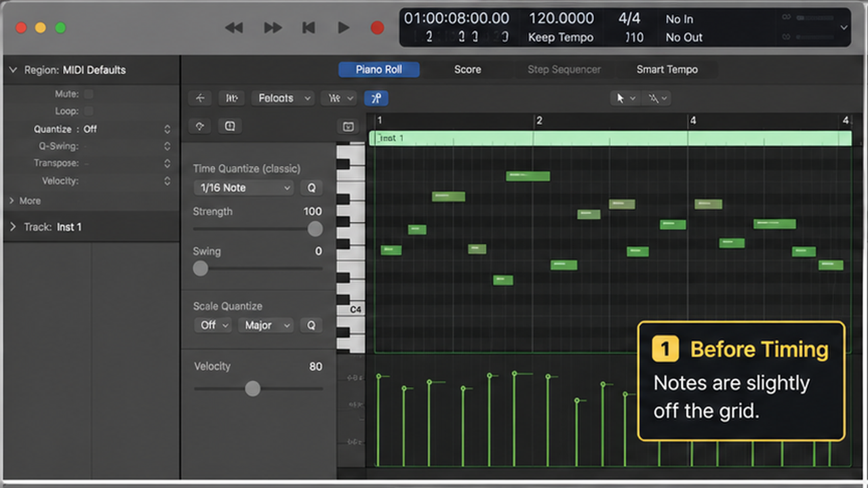The width and height of the screenshot is (868, 488).
Task: Click the 120.0000 tempo value
Action: click(561, 18)
